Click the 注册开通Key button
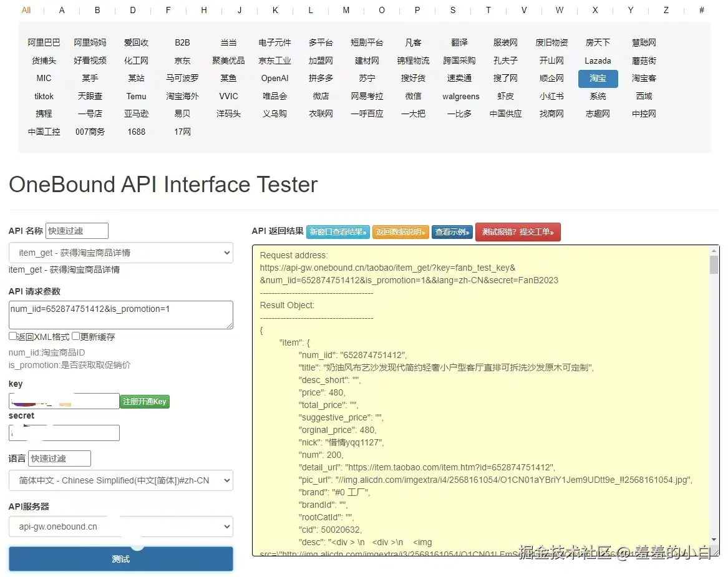The image size is (728, 577). pos(144,402)
